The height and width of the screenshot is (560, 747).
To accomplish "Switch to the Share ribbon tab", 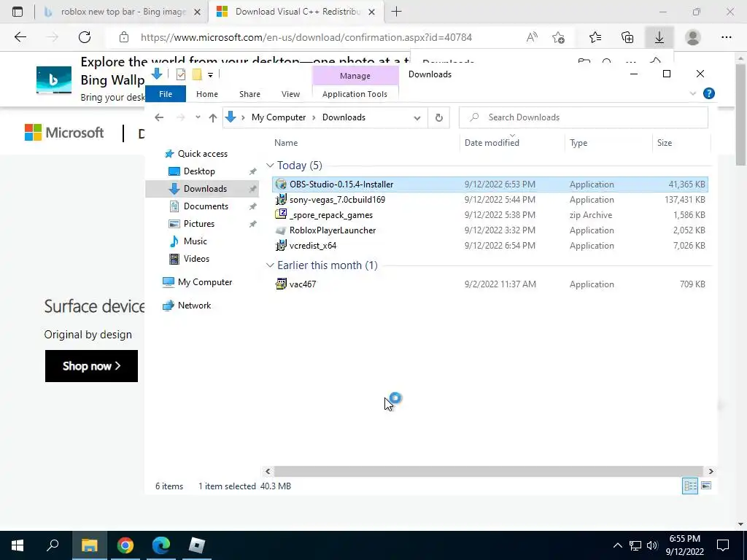I will (x=249, y=94).
